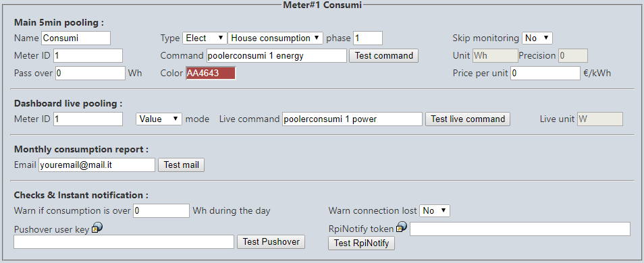Image resolution: width=644 pixels, height=263 pixels.
Task: Open RpiNotify token help link icon
Action: 402,227
